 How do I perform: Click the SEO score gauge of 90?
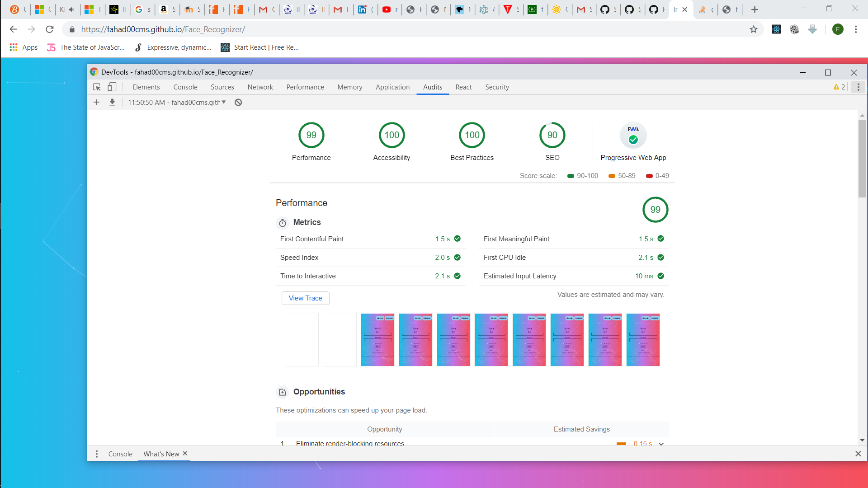pos(552,135)
